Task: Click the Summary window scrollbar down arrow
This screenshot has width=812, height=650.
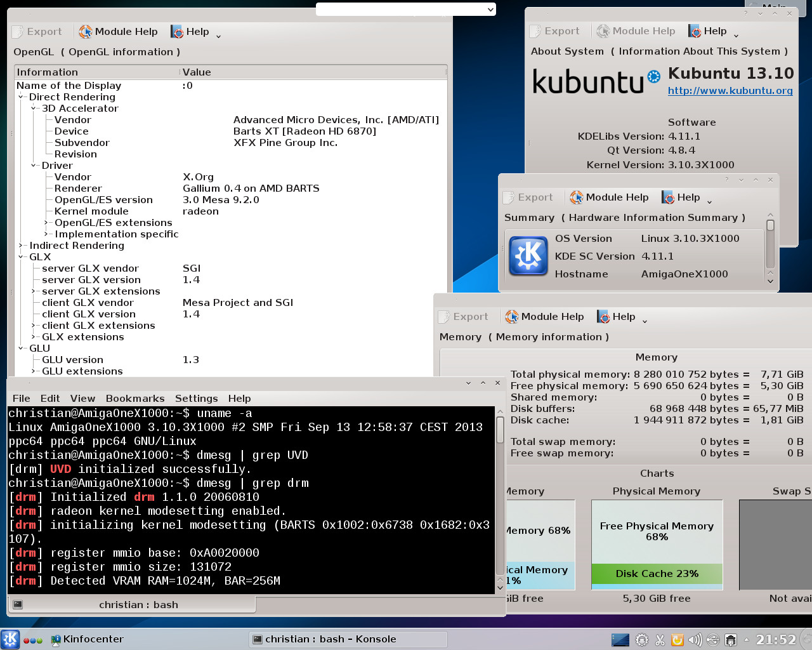Action: (x=770, y=281)
